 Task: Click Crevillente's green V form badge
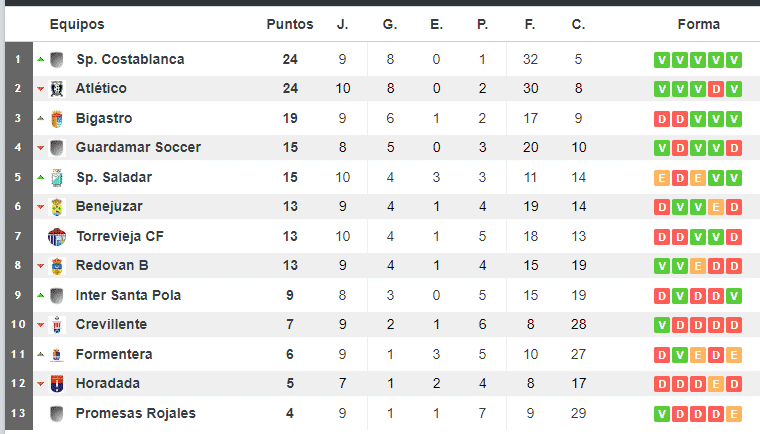[x=662, y=325]
